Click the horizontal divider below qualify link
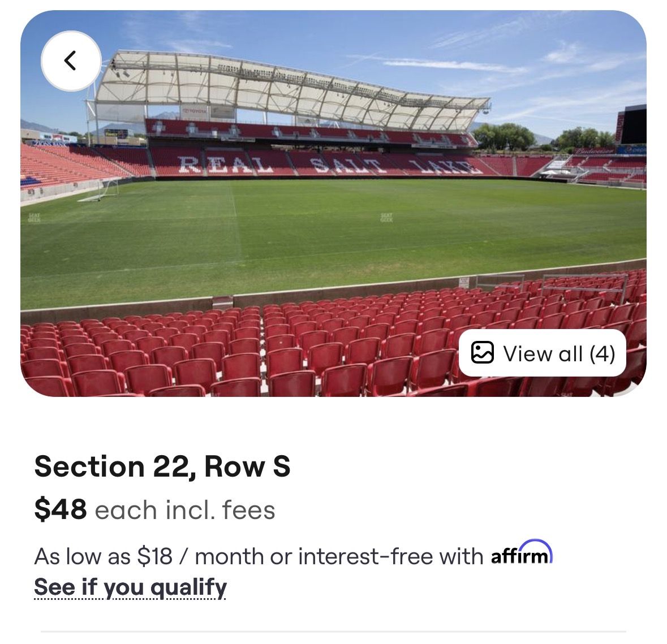 [333, 632]
